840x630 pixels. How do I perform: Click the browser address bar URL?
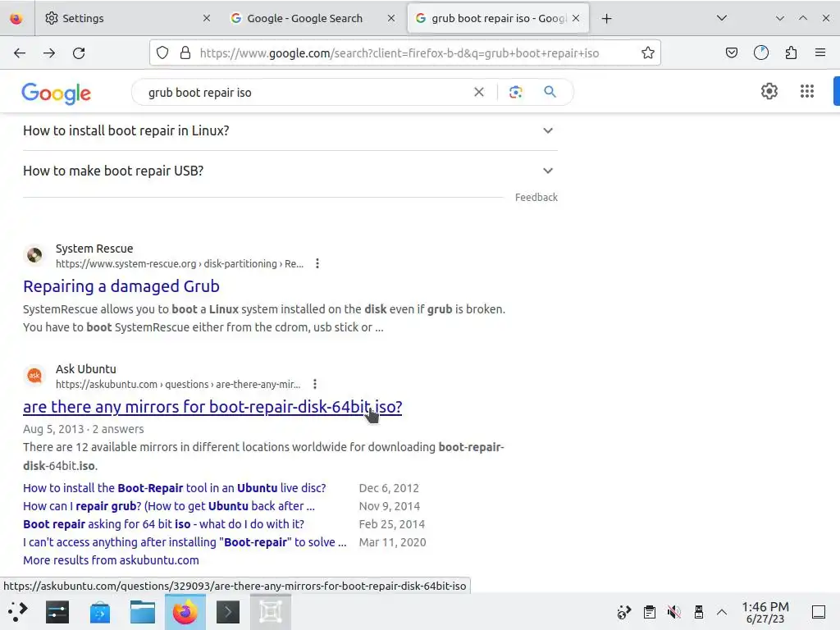399,53
